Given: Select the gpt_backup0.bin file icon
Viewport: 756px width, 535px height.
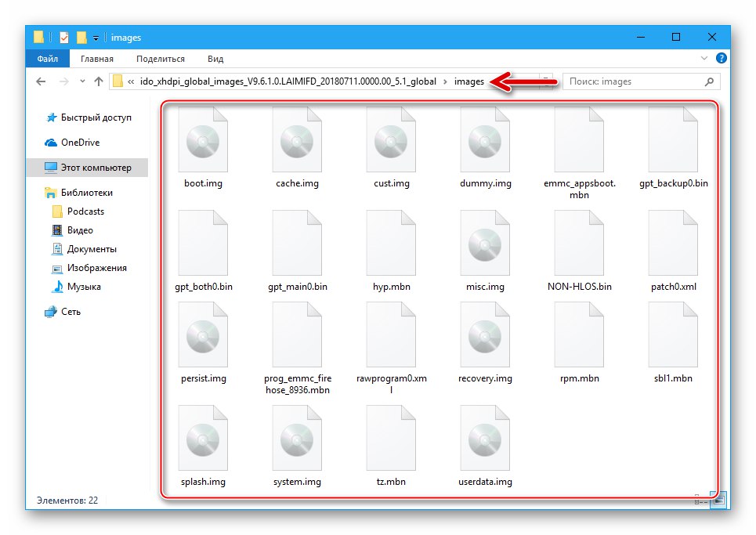Looking at the screenshot, I should [x=673, y=139].
